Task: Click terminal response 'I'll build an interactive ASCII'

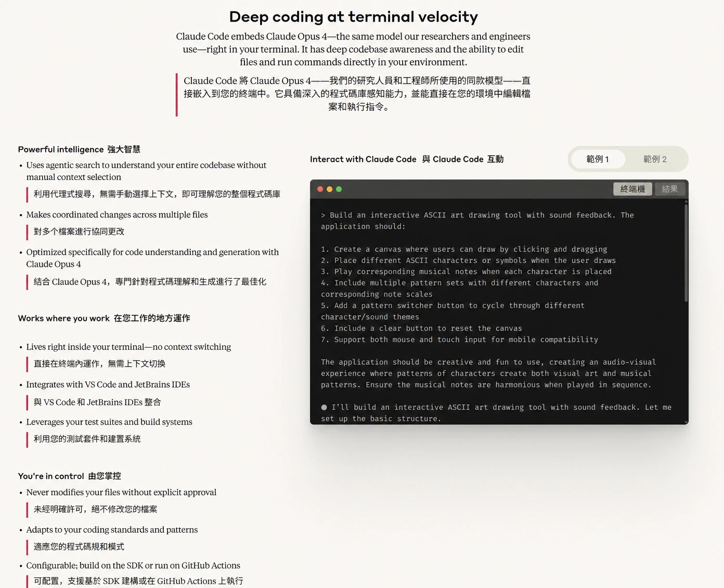Action: click(x=496, y=413)
